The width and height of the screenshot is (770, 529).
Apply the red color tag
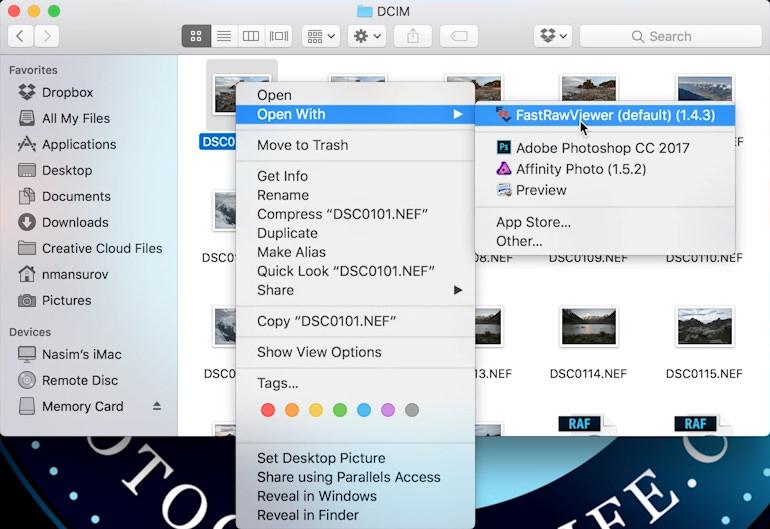coord(267,410)
